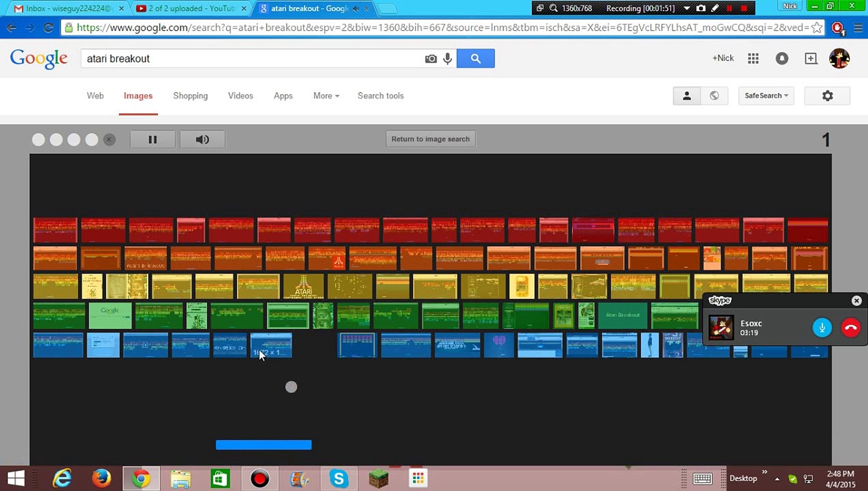The image size is (868, 491).
Task: Click the red extension icon in Chrome toolbar
Action: coord(838,28)
